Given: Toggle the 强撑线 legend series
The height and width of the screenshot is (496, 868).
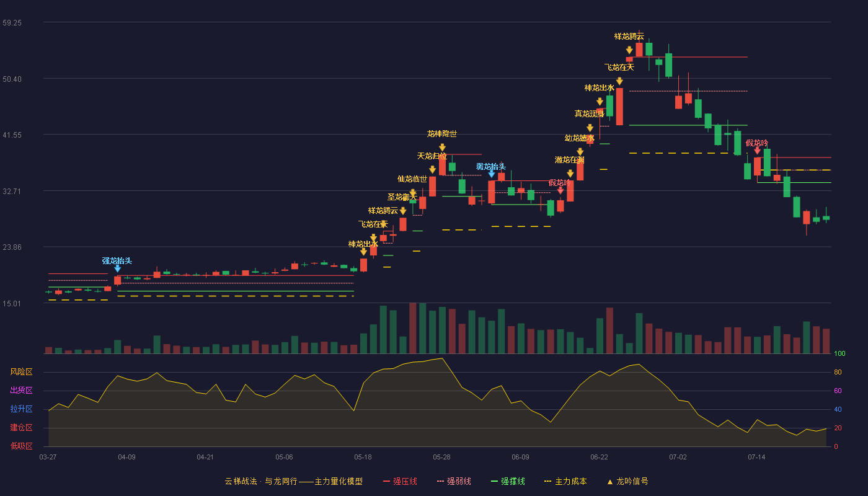Looking at the screenshot, I should [508, 481].
